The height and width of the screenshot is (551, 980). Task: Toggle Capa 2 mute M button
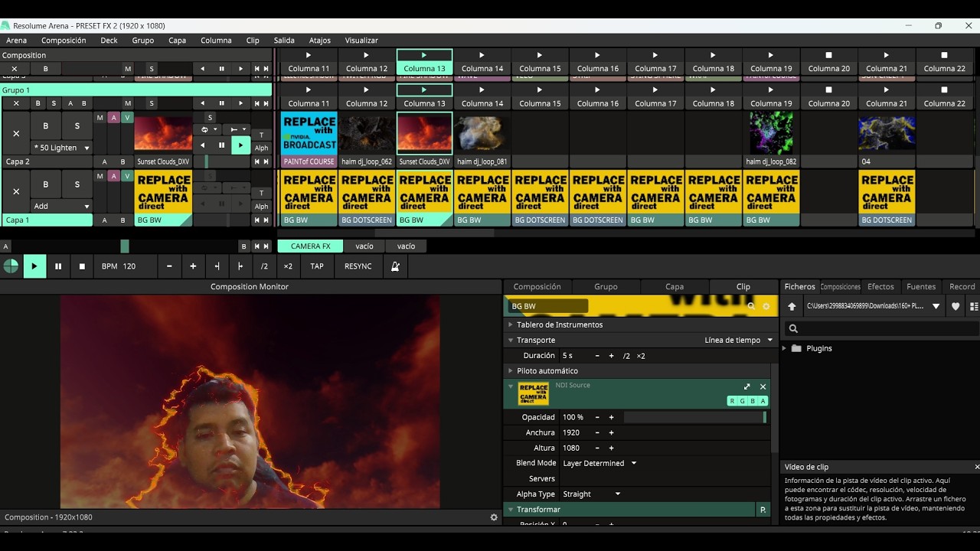pos(100,118)
